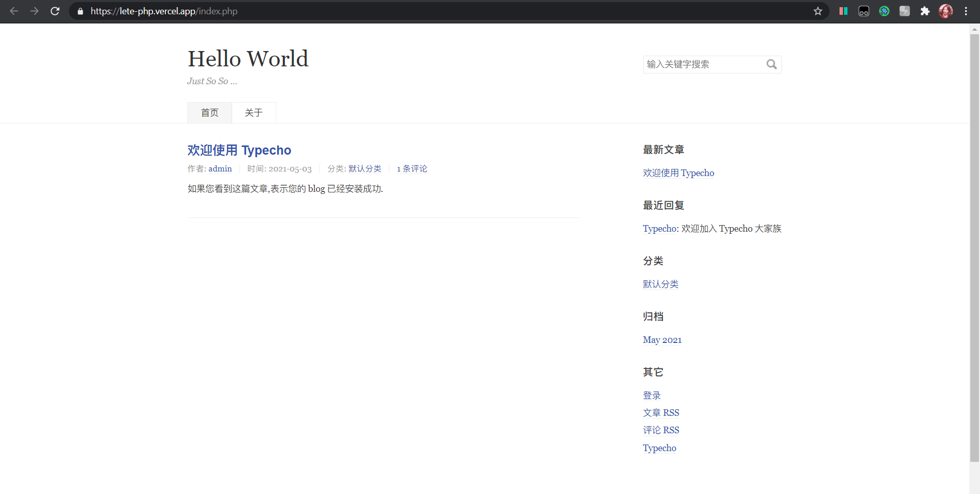View site info via the lock icon

click(80, 11)
